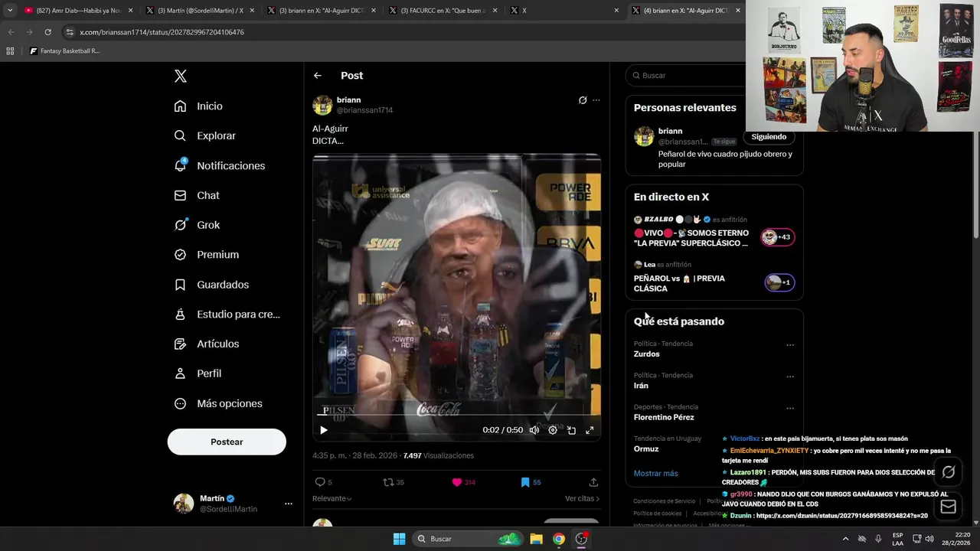Open Zurdos trending topic
The image size is (980, 551).
[647, 354]
